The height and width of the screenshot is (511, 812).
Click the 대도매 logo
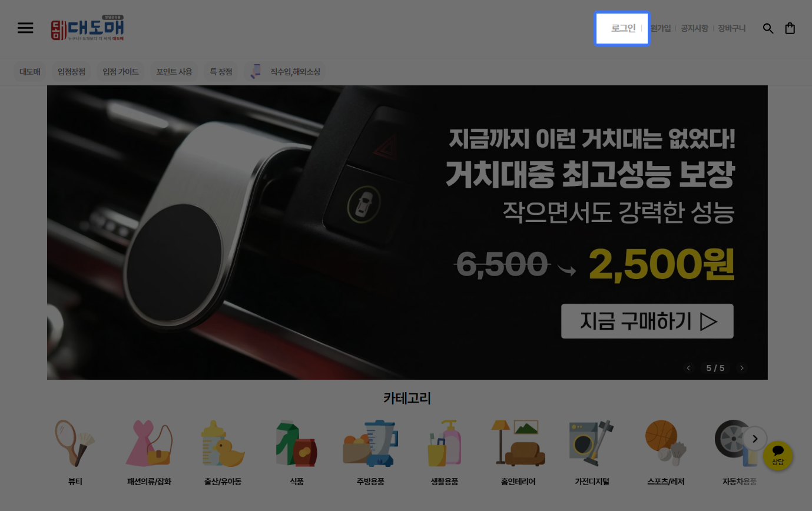pos(88,28)
